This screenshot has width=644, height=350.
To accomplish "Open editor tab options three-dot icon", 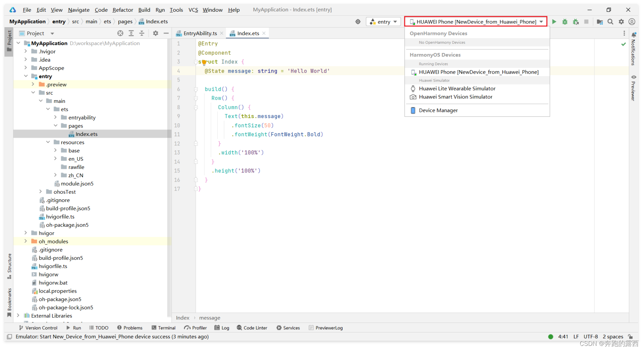I will [624, 33].
